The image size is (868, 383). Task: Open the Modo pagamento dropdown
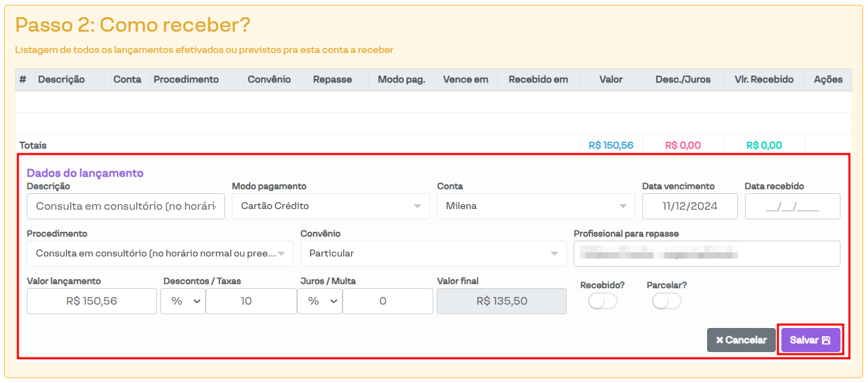[330, 206]
